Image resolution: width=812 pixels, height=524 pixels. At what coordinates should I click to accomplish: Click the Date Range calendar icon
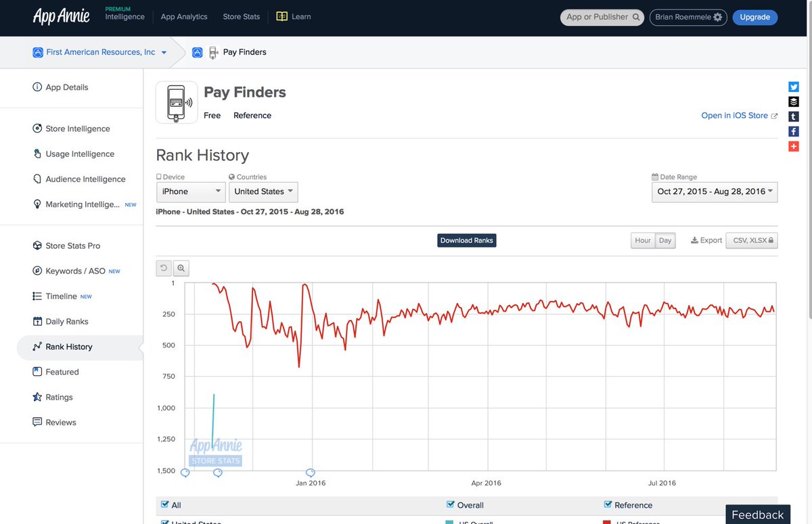[x=655, y=176]
